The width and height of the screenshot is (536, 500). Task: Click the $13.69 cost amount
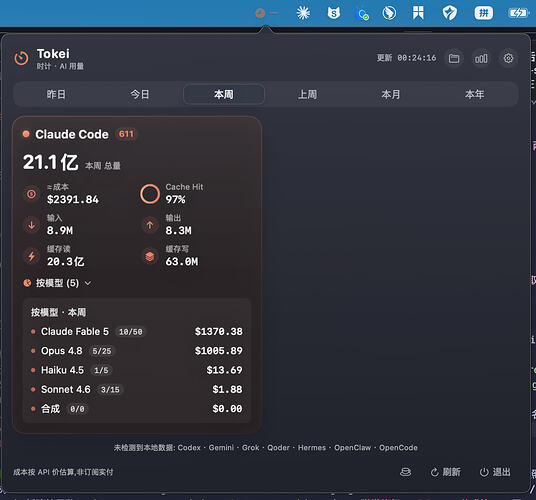pyautogui.click(x=225, y=370)
